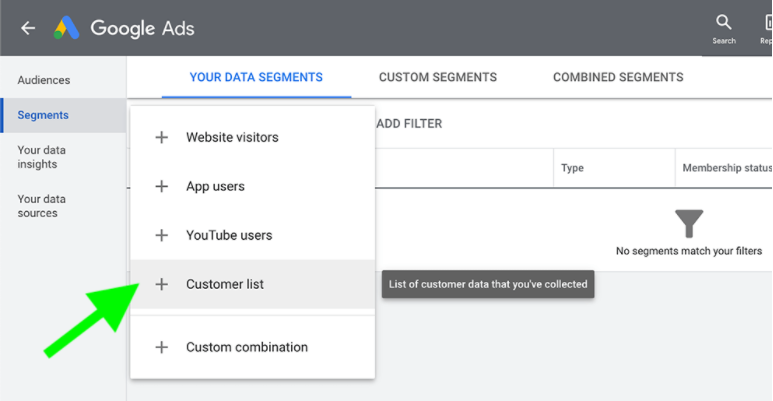Open Your data insights in the sidebar
The width and height of the screenshot is (773, 401).
pyautogui.click(x=42, y=157)
